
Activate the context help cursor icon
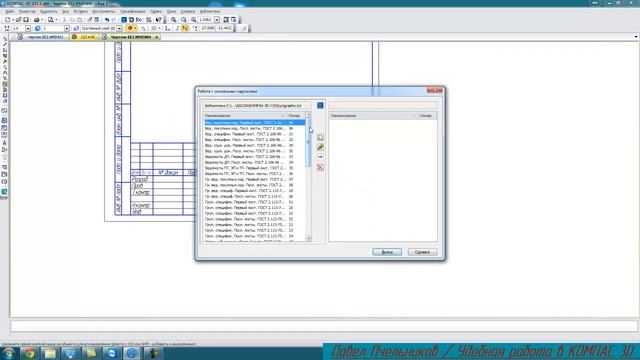click(x=158, y=20)
